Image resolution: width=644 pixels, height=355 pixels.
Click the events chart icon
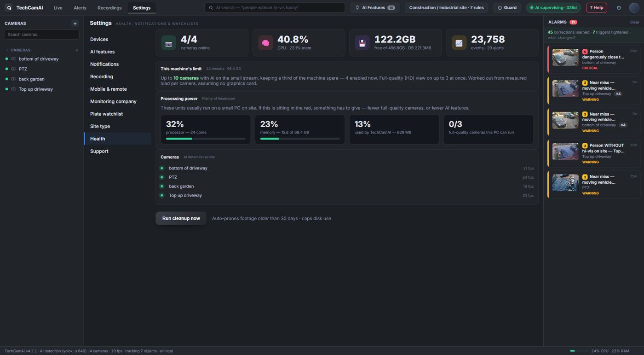coord(459,43)
